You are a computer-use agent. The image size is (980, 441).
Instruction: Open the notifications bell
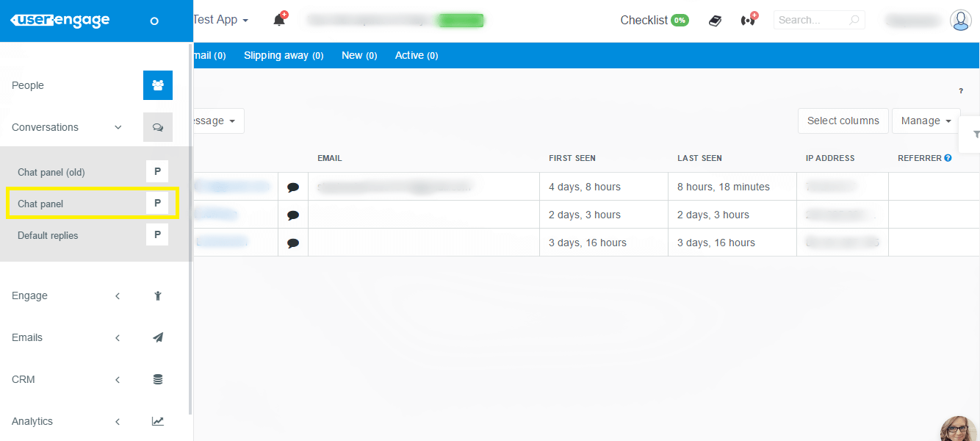click(279, 19)
